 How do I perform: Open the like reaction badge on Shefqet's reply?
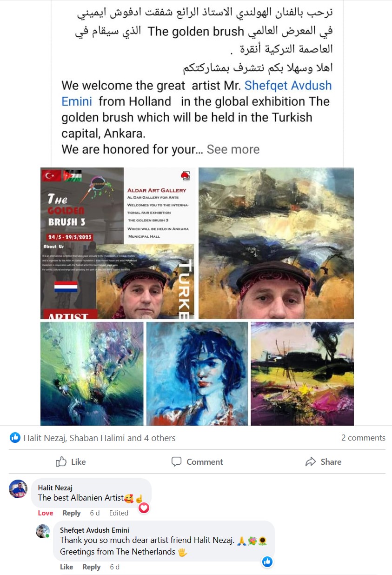coord(267,562)
